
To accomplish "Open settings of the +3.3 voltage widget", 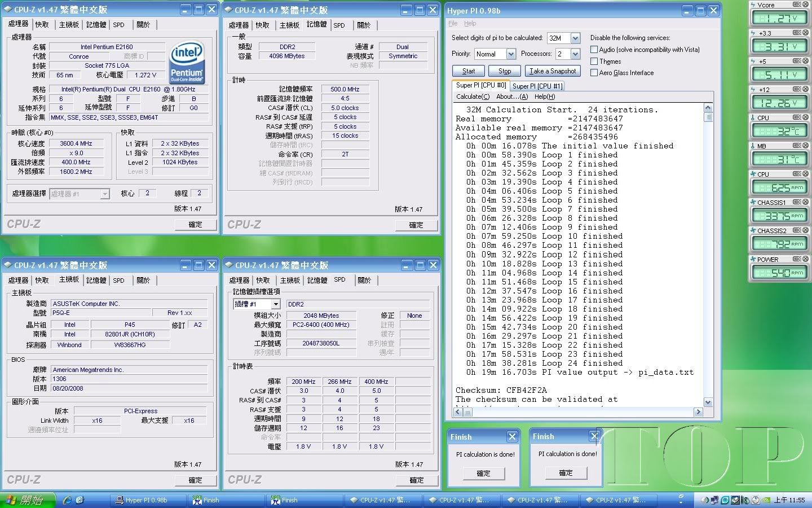I will [x=797, y=33].
